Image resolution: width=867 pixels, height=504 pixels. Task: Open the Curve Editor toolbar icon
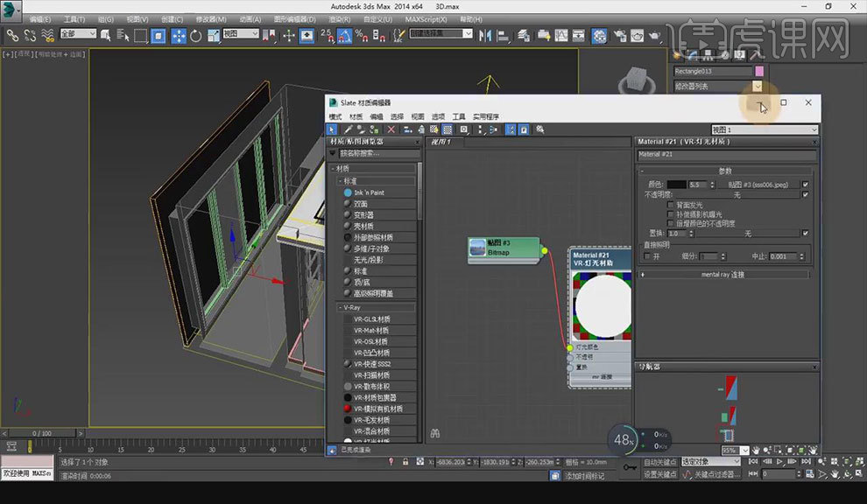point(561,36)
